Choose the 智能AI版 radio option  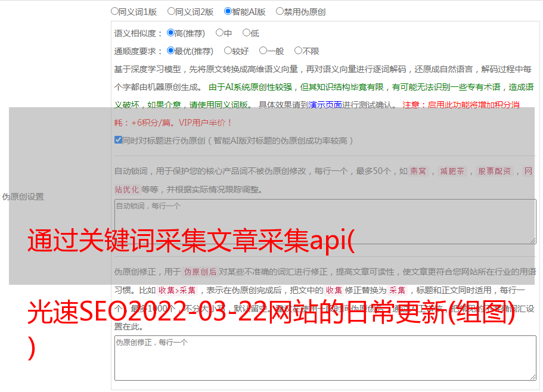tap(228, 11)
